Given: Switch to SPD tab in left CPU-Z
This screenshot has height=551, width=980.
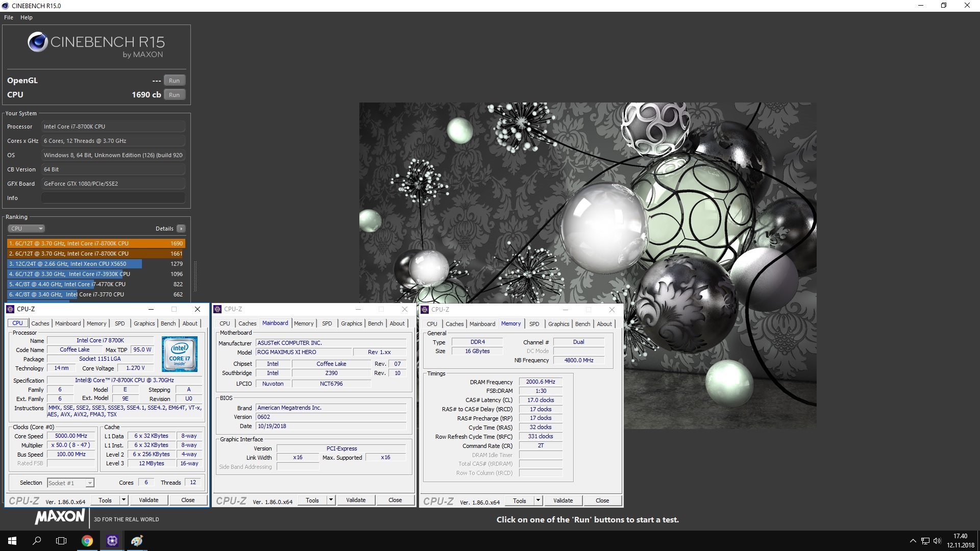Looking at the screenshot, I should (x=120, y=323).
